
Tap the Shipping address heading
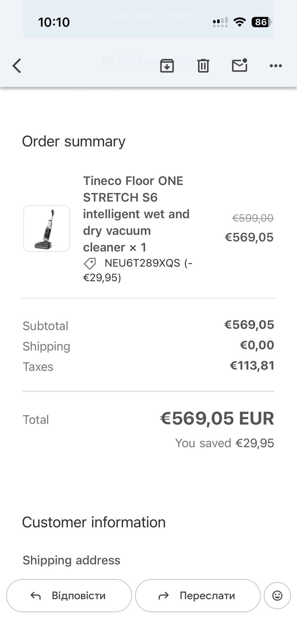71,560
